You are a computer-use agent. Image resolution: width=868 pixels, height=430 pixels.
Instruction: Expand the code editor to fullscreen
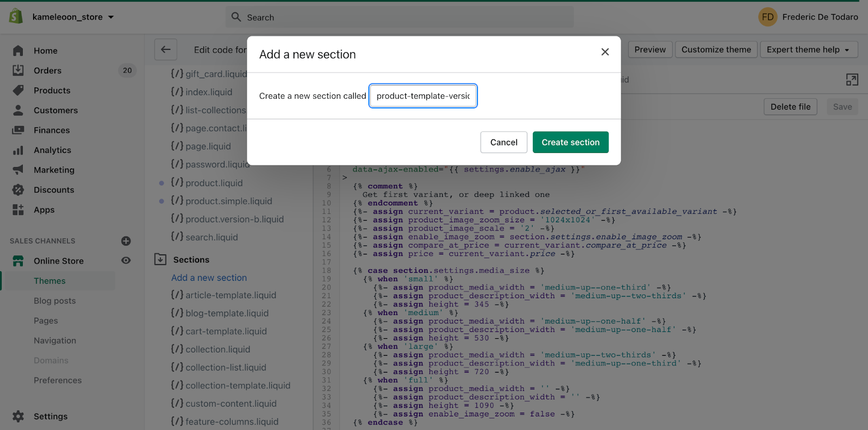pyautogui.click(x=852, y=80)
